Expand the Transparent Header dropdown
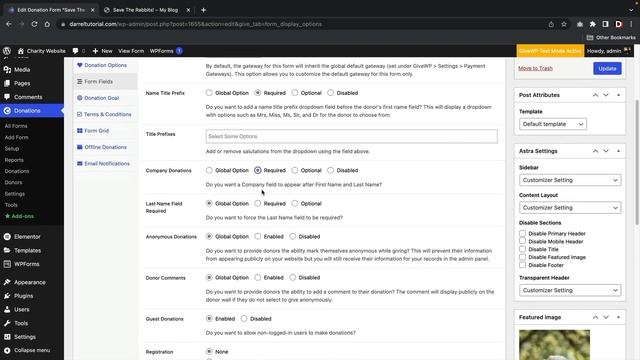This screenshot has height=360, width=640. click(x=570, y=290)
